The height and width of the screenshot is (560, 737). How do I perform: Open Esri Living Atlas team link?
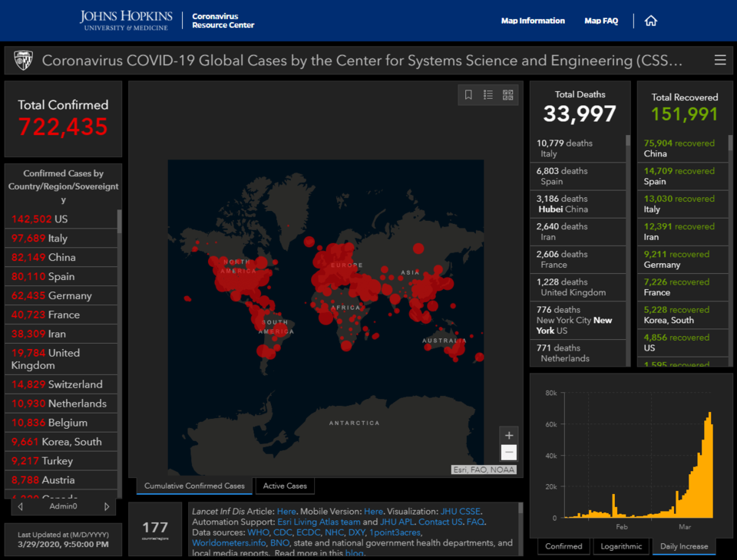coord(319,522)
